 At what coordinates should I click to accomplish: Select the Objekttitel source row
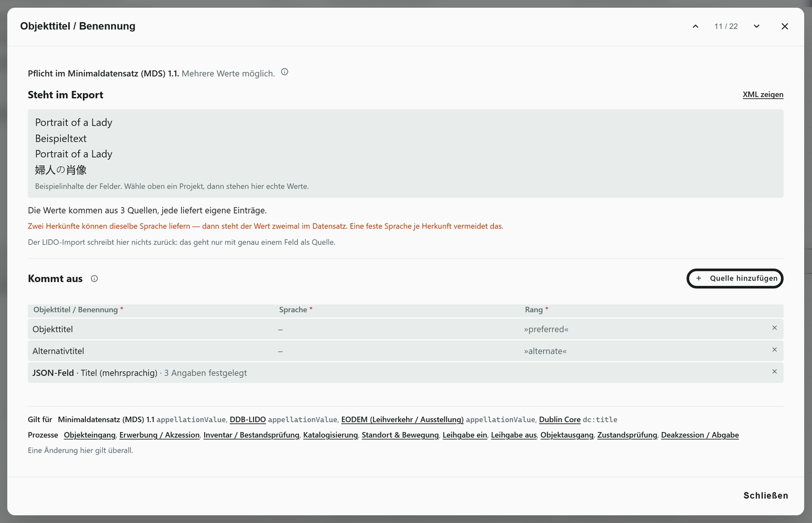405,329
